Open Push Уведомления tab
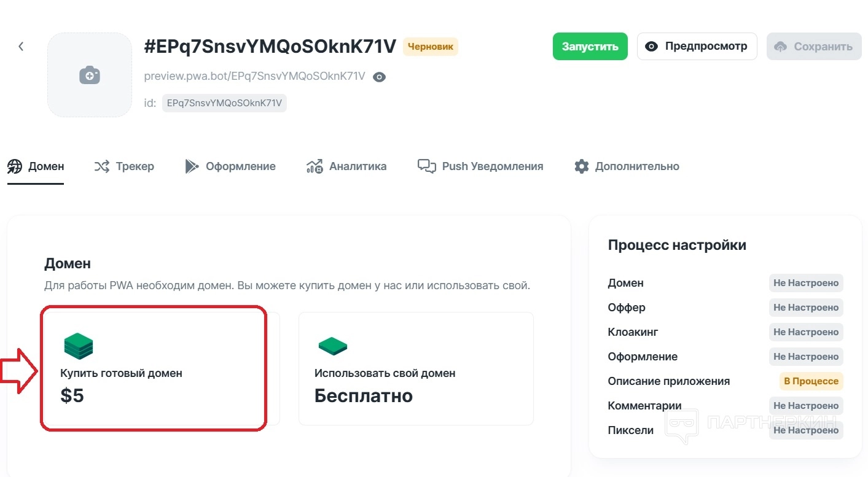 click(x=480, y=166)
